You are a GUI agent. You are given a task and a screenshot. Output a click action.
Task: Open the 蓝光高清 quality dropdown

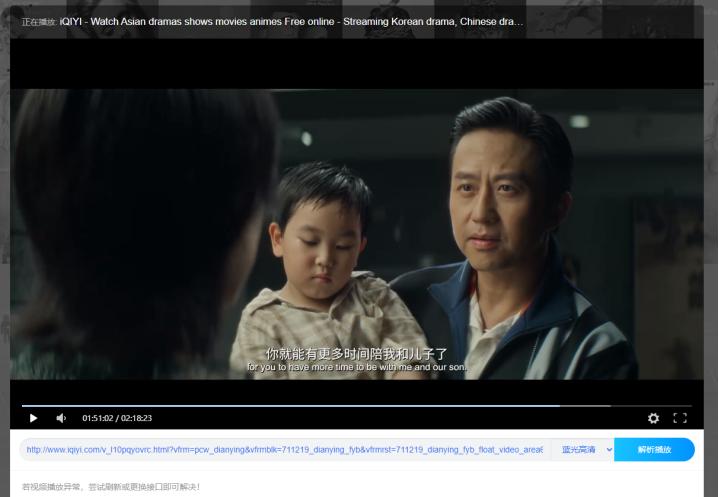pos(583,450)
